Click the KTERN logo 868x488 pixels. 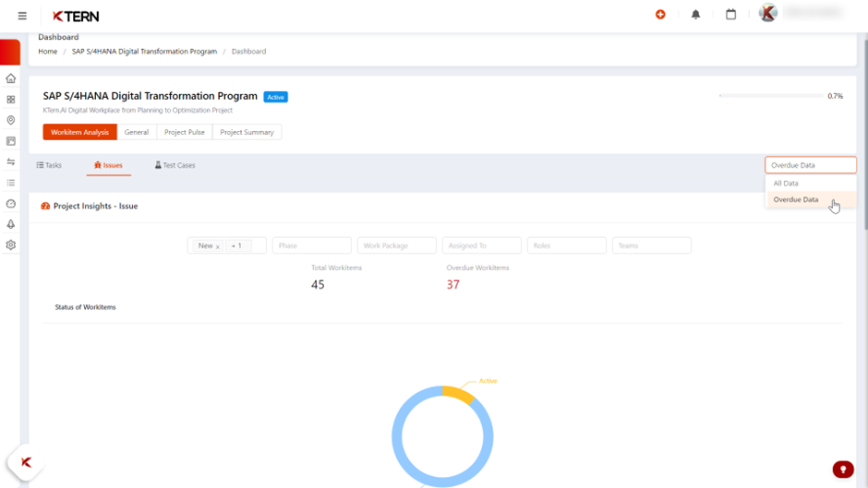pos(76,17)
